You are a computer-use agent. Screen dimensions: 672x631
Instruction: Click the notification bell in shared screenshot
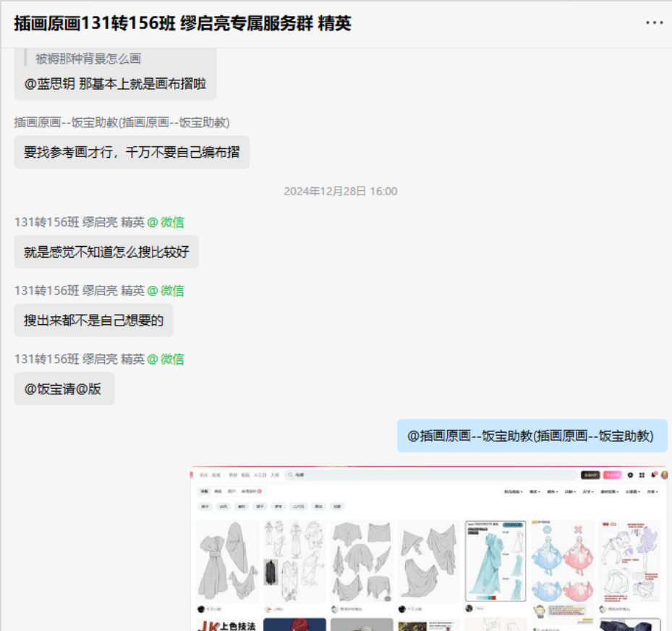[653, 475]
